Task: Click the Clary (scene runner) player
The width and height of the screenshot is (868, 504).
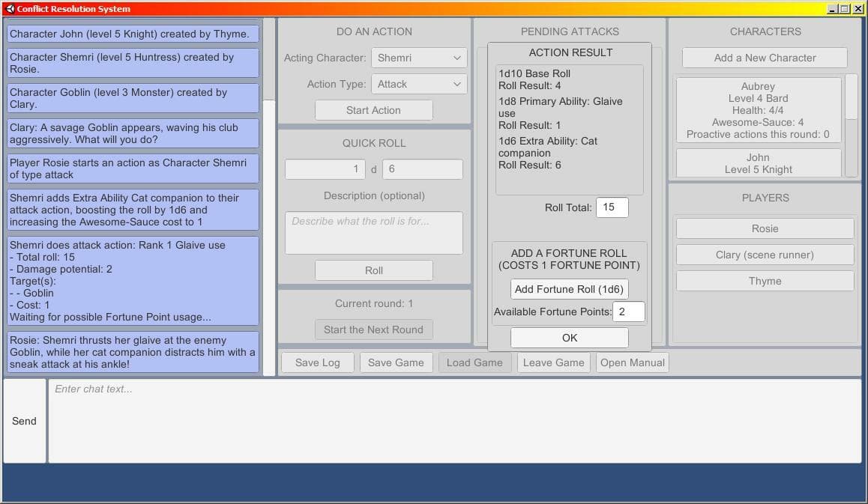Action: 765,255
